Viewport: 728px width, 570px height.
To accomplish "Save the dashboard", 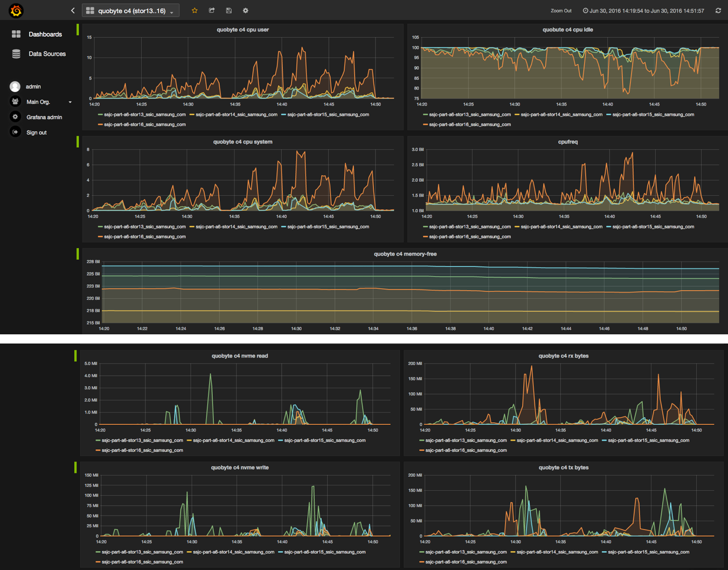I will (x=228, y=10).
